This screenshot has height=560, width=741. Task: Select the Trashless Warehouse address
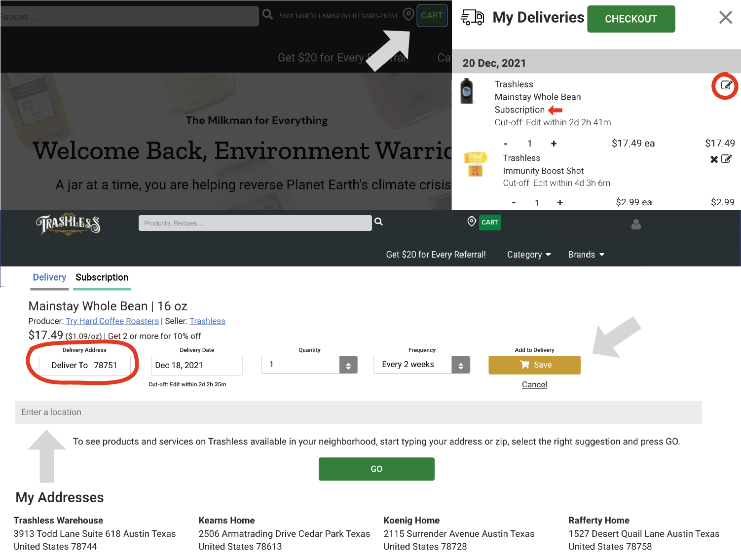coord(95,533)
